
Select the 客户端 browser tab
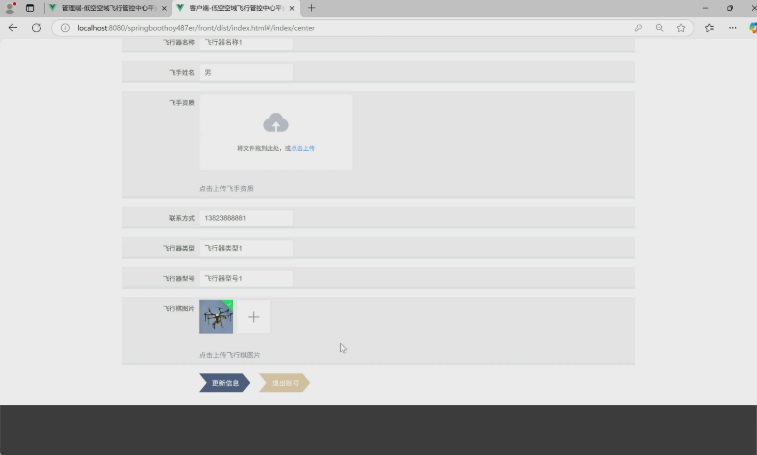[x=236, y=8]
